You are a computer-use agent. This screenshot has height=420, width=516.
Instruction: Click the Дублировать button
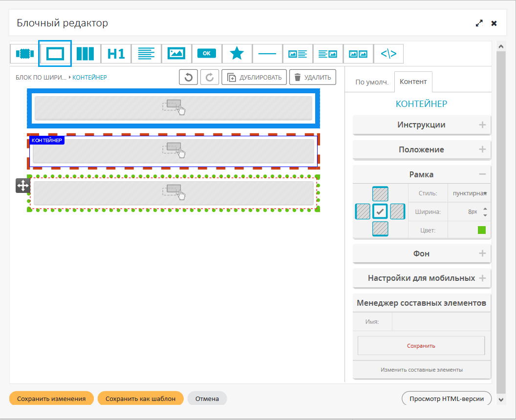pyautogui.click(x=254, y=77)
